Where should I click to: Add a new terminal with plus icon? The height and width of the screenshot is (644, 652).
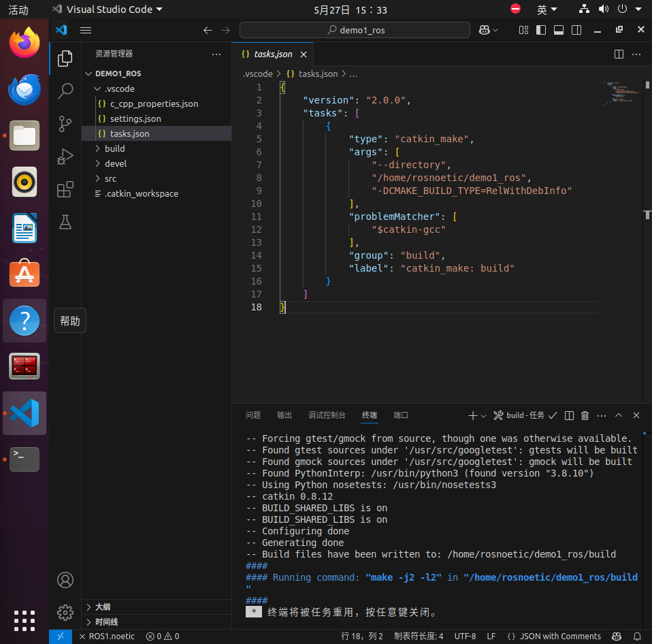[473, 415]
